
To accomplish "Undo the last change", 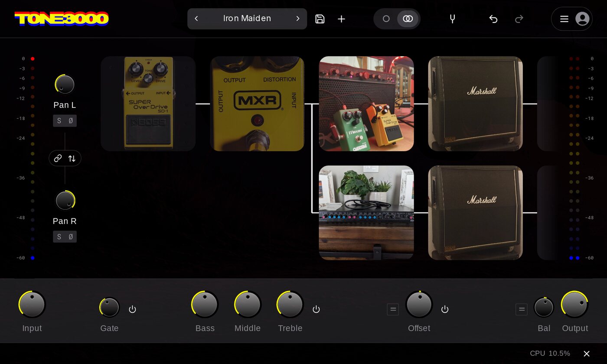I will tap(493, 19).
